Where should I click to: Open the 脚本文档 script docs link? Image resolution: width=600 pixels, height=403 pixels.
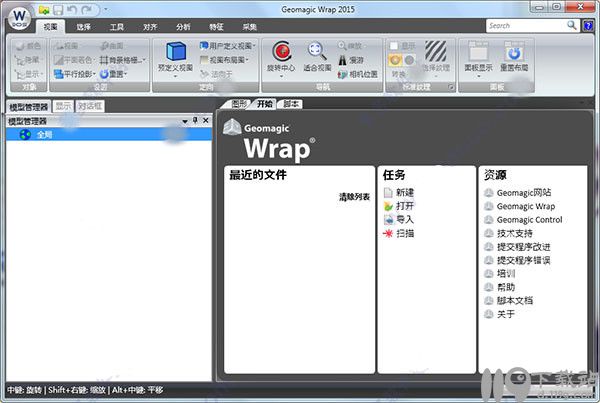(x=515, y=300)
